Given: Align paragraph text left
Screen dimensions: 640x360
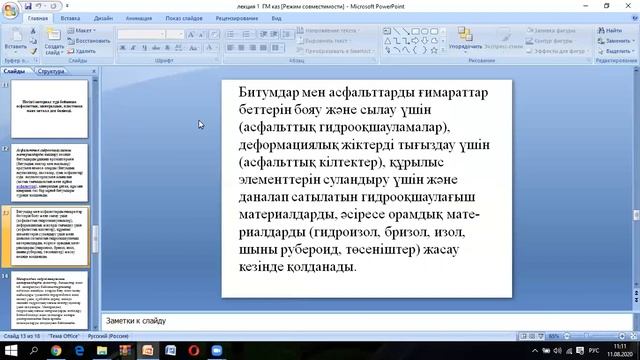Looking at the screenshot, I should [230, 48].
